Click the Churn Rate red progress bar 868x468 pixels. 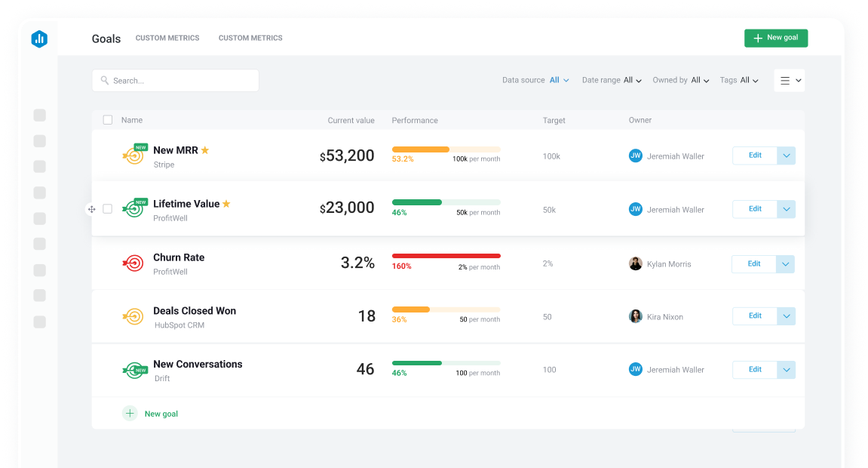click(x=445, y=256)
